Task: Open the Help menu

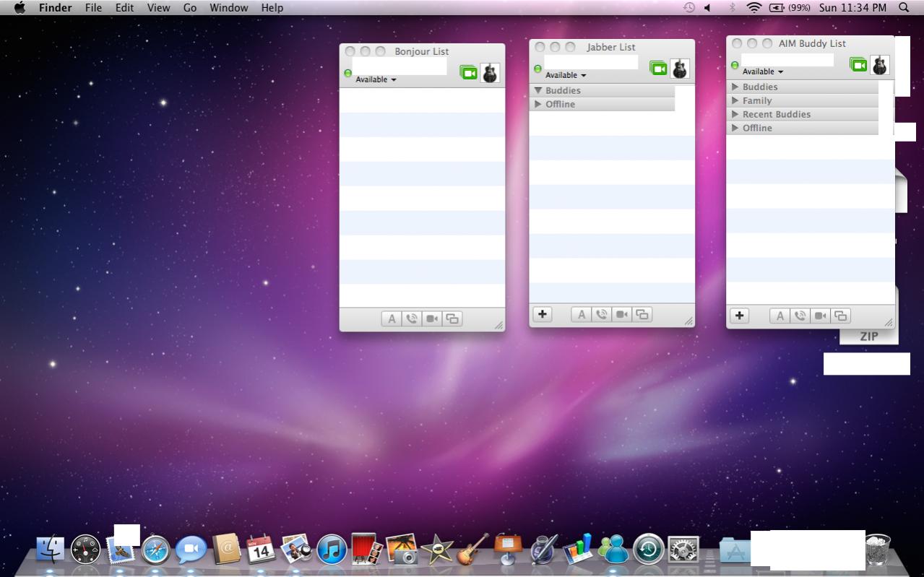Action: (272, 7)
